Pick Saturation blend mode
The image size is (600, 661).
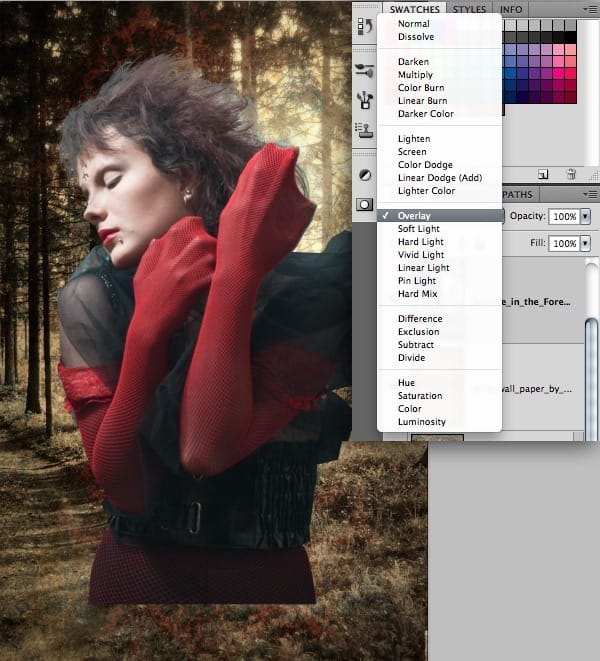tap(439, 396)
